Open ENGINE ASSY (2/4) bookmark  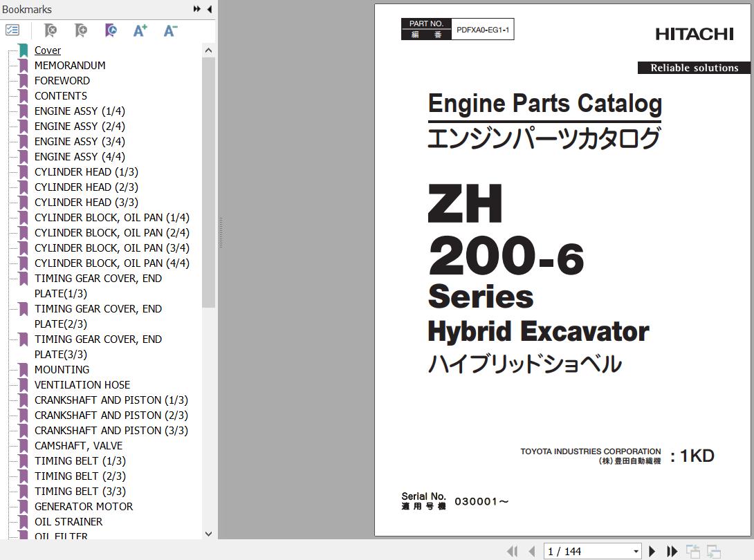80,127
